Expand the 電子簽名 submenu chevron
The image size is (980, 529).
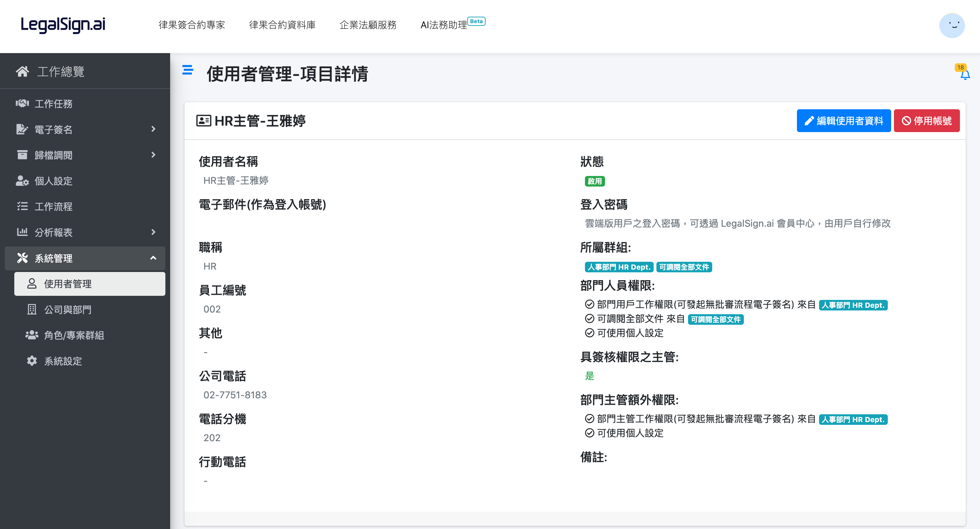153,129
